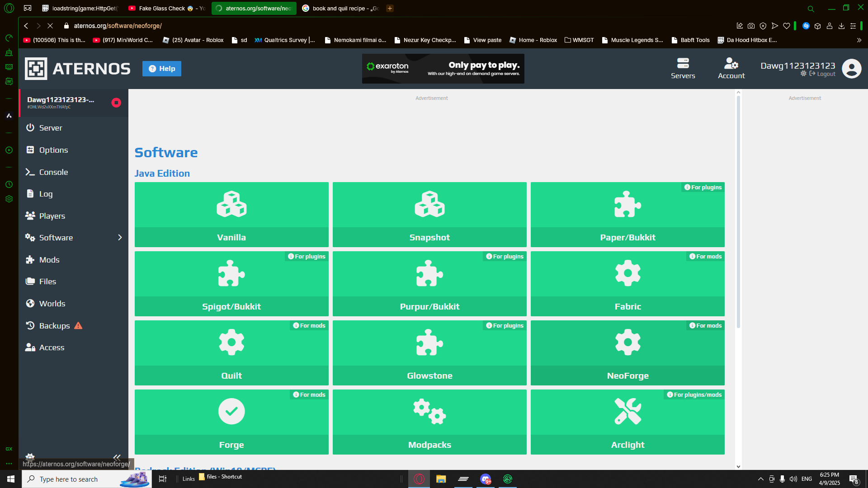Select the NeoForge tile

[627, 353]
